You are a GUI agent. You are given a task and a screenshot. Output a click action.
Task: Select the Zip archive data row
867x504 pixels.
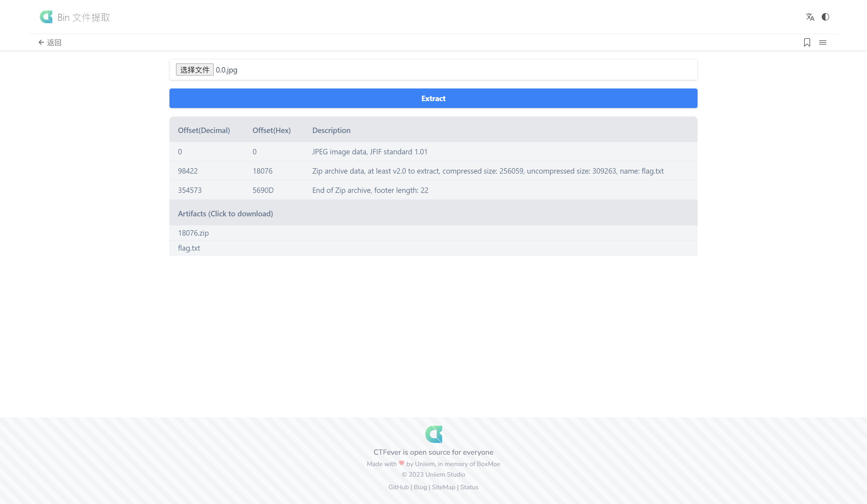(433, 171)
